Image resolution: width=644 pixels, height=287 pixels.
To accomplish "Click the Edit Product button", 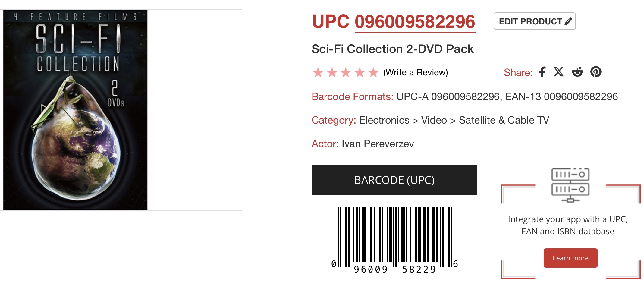I will pos(535,21).
